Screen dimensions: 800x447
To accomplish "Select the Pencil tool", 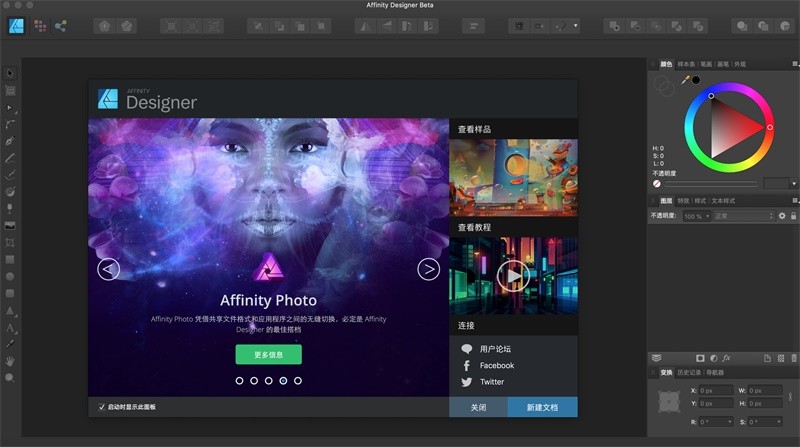I will [x=10, y=158].
